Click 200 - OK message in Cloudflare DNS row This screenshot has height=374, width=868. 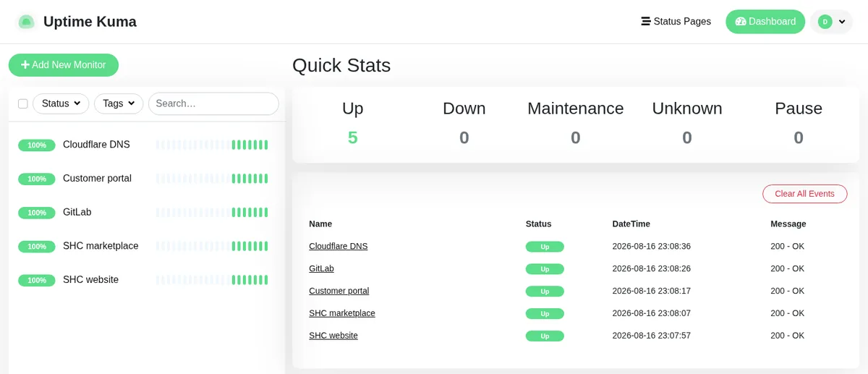coord(788,246)
